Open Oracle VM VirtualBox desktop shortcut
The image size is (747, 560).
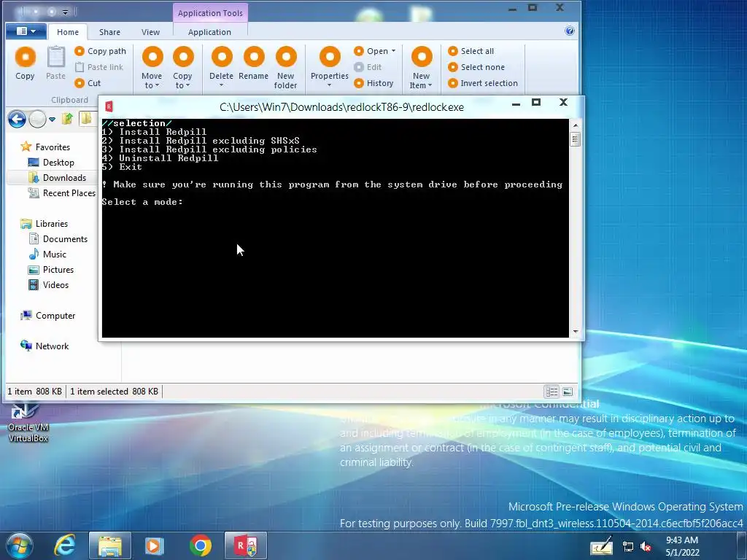pyautogui.click(x=28, y=423)
